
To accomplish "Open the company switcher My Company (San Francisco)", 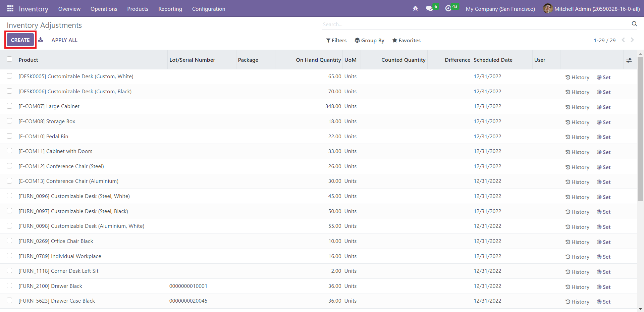I will (500, 9).
